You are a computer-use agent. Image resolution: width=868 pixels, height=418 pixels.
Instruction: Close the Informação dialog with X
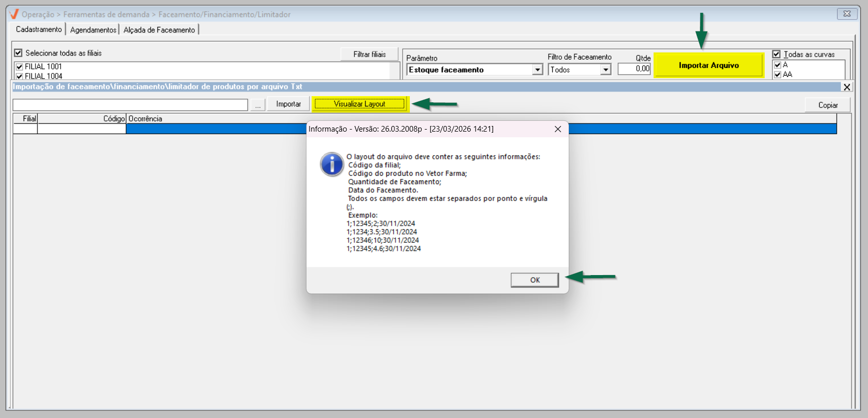coord(558,129)
